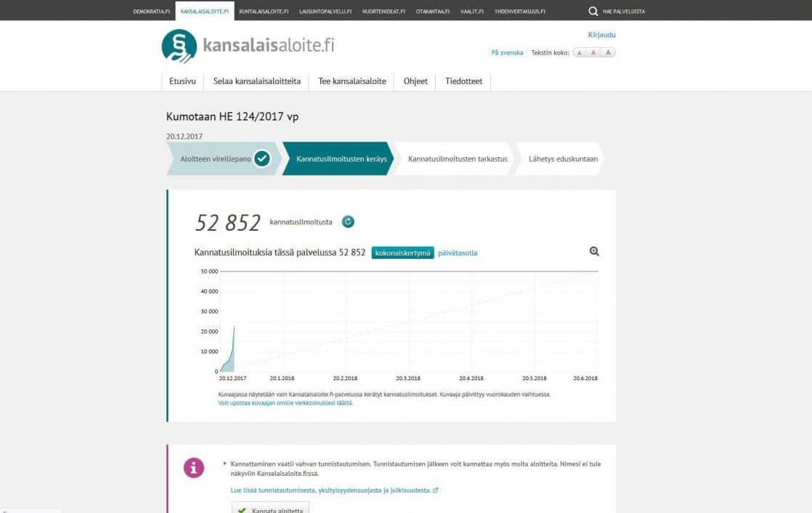Open the Tee kansalaisaloite tab
The image size is (812, 513).
click(352, 81)
